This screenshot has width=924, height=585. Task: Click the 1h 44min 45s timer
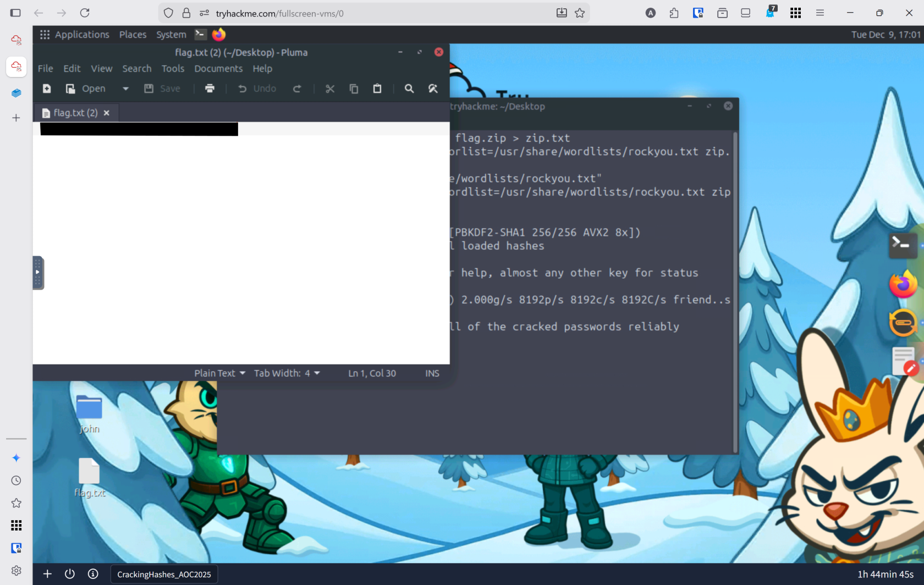pyautogui.click(x=886, y=575)
